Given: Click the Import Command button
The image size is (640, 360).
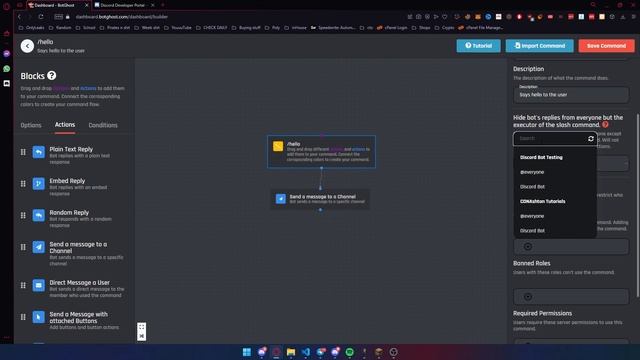Looking at the screenshot, I should point(540,46).
